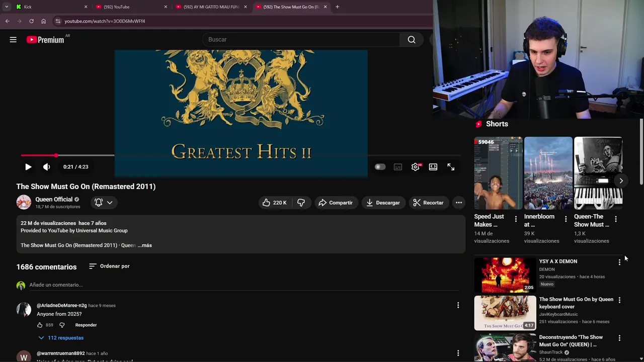Screen dimensions: 644x362
Task: Expand description with ...más
Action: 145,245
